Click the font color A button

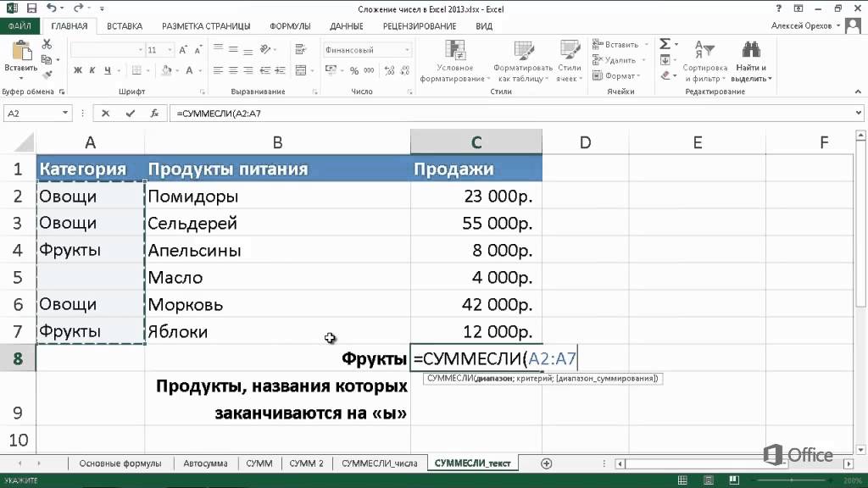coord(189,71)
